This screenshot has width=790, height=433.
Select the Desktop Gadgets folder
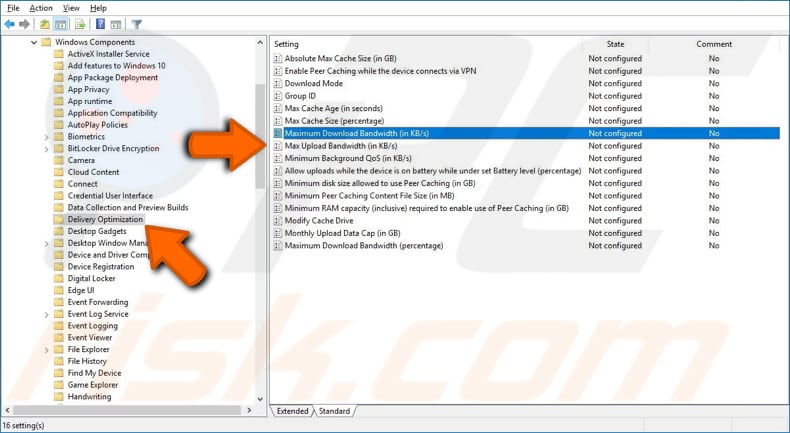pos(97,231)
